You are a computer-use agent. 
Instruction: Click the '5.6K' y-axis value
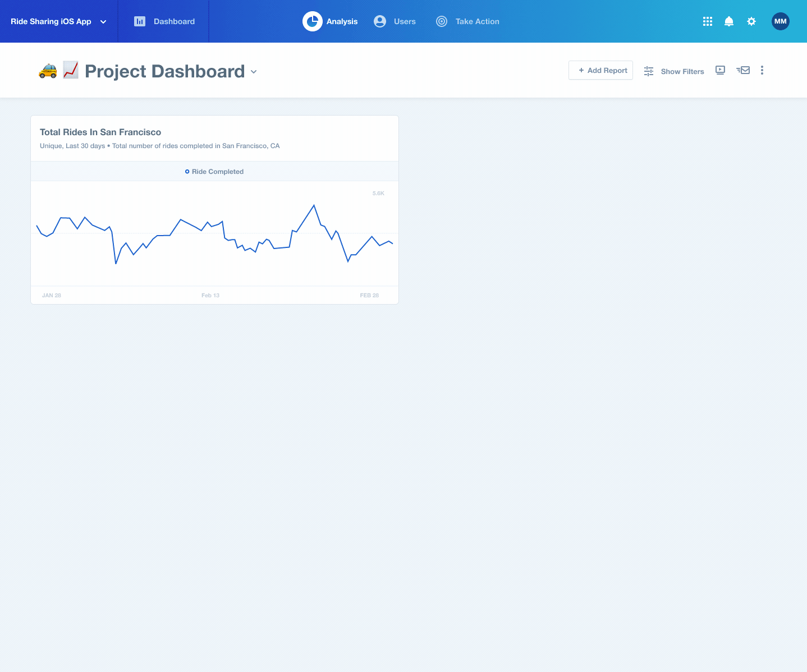(378, 194)
